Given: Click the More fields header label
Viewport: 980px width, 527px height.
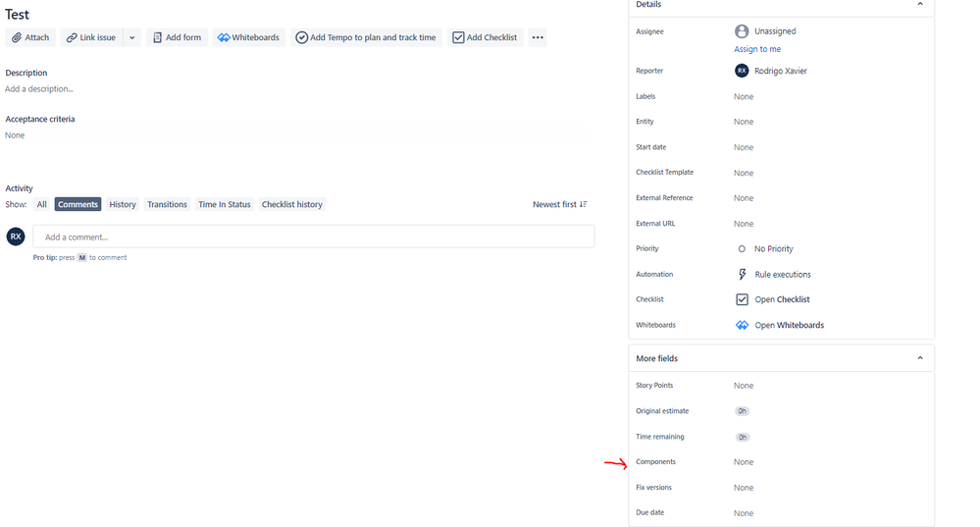Looking at the screenshot, I should point(656,358).
